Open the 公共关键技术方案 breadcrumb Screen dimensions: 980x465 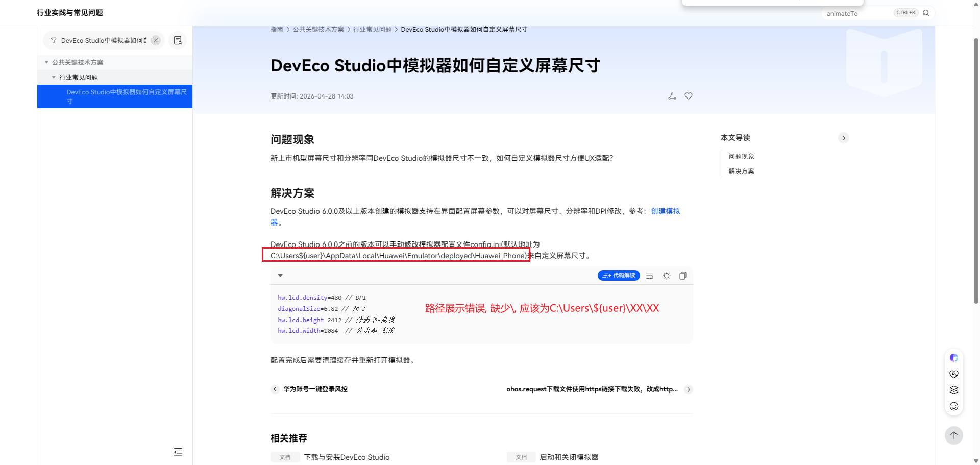(318, 30)
